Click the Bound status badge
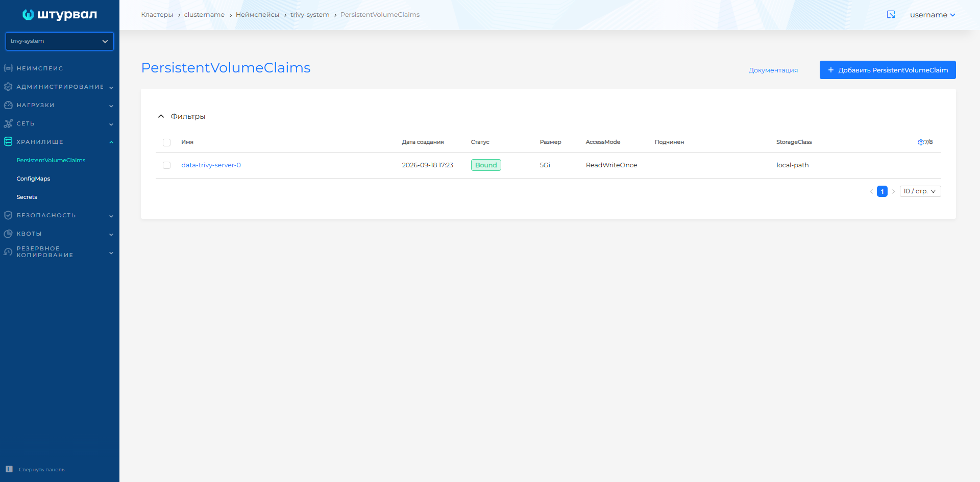This screenshot has width=980, height=482. pyautogui.click(x=486, y=165)
